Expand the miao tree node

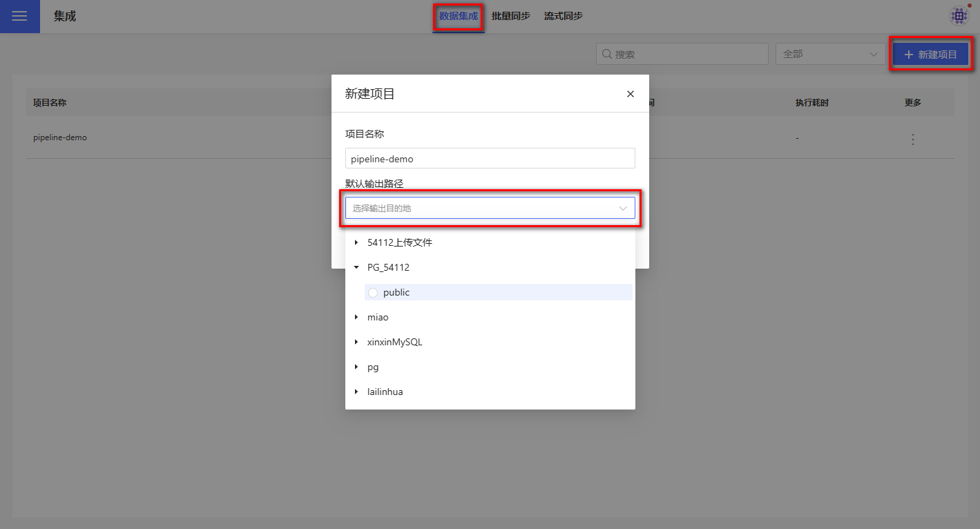click(x=356, y=317)
